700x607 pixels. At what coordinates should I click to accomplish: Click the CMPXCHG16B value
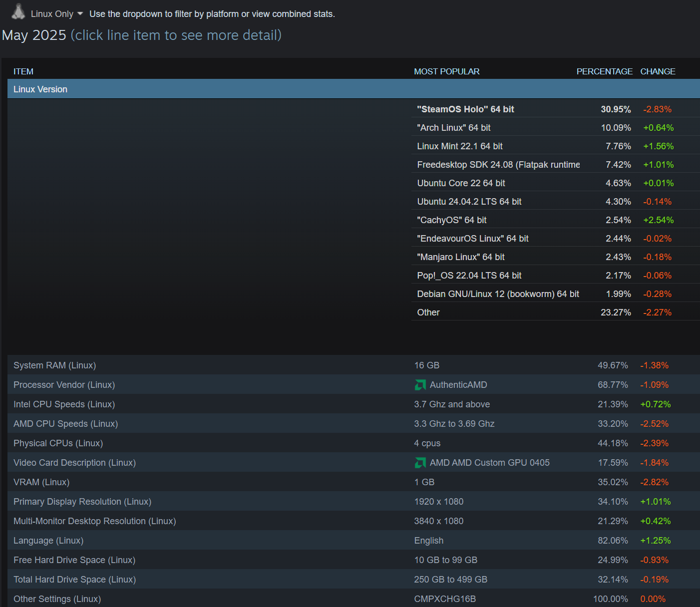[445, 599]
